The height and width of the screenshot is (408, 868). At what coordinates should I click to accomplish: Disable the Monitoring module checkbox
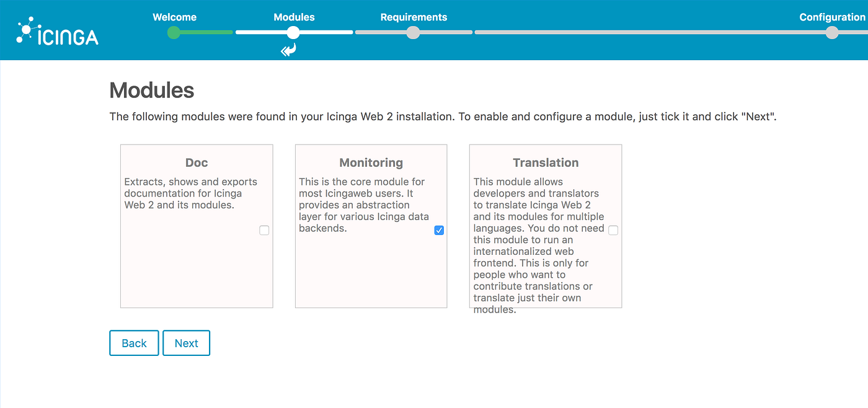point(439,230)
